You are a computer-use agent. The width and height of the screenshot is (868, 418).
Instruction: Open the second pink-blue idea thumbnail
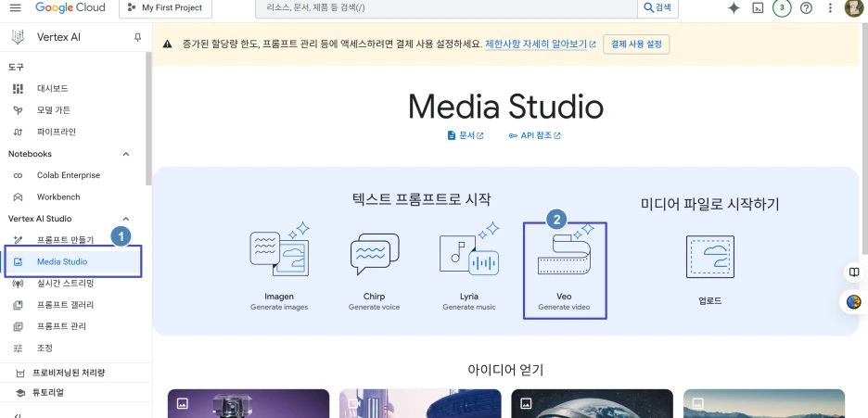(420, 403)
